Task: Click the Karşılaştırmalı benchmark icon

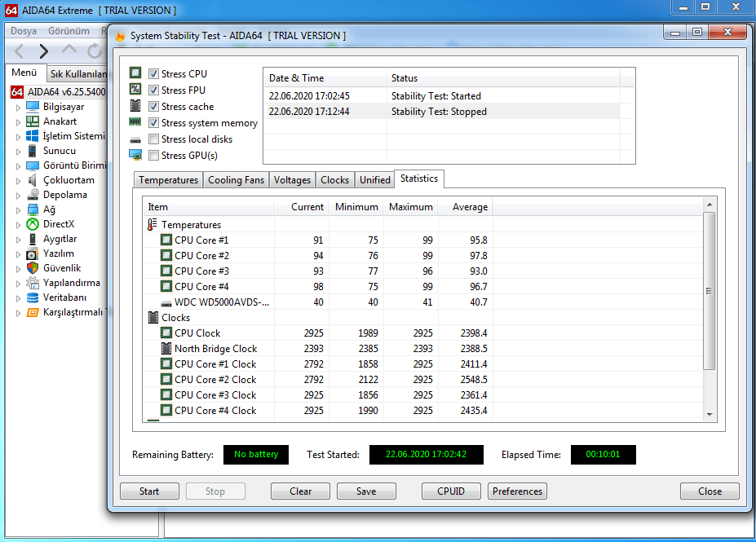Action: pyautogui.click(x=33, y=312)
